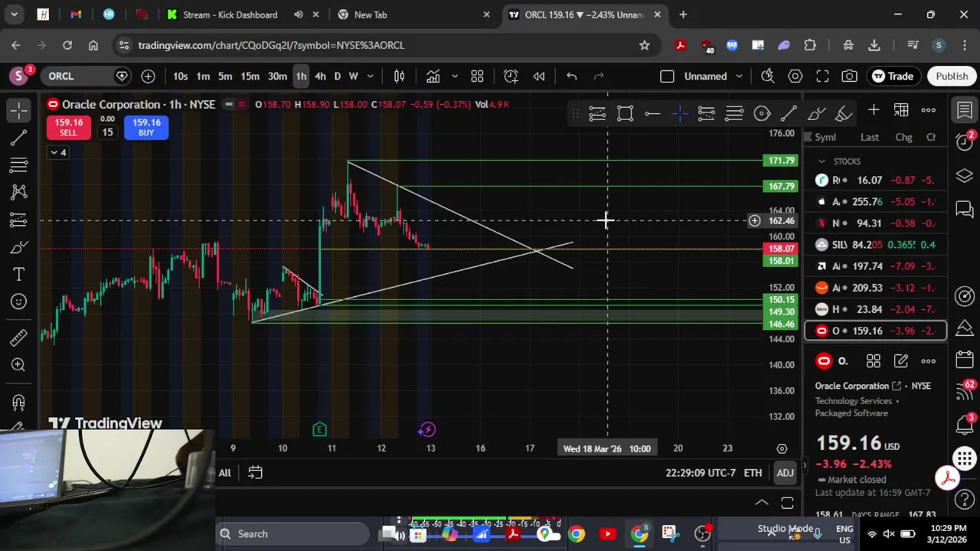Click the compare or add symbol plus icon
The image size is (980, 551).
coord(148,76)
